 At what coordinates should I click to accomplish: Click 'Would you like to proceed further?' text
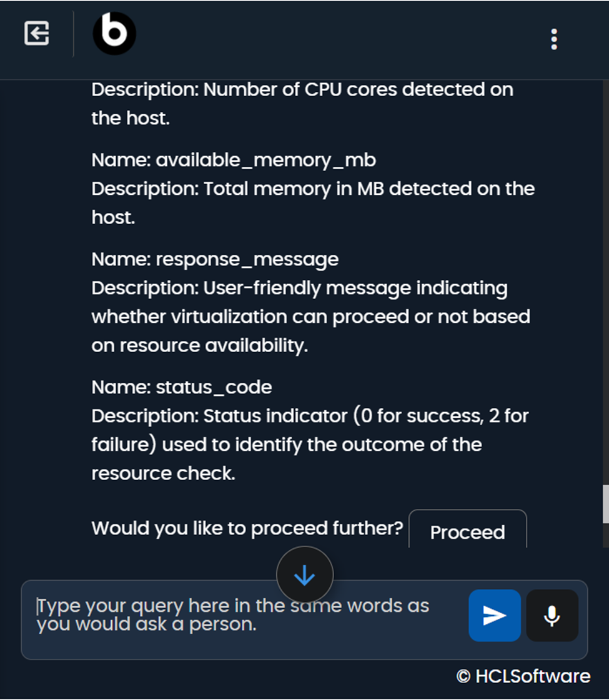pyautogui.click(x=247, y=529)
